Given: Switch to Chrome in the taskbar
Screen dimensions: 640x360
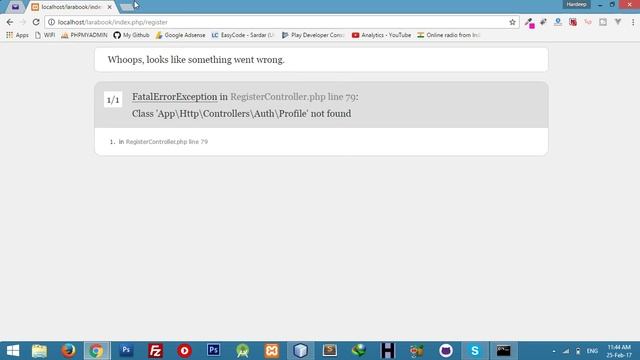Looking at the screenshot, I should tap(97, 351).
